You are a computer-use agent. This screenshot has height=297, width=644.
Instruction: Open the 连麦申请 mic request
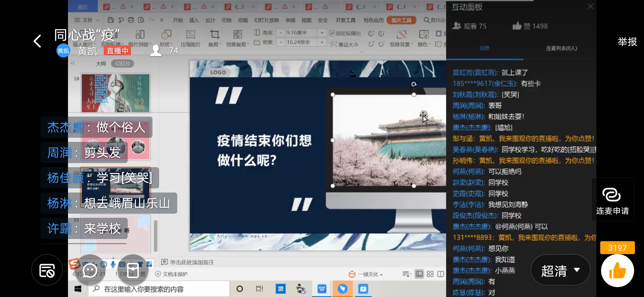point(612,200)
